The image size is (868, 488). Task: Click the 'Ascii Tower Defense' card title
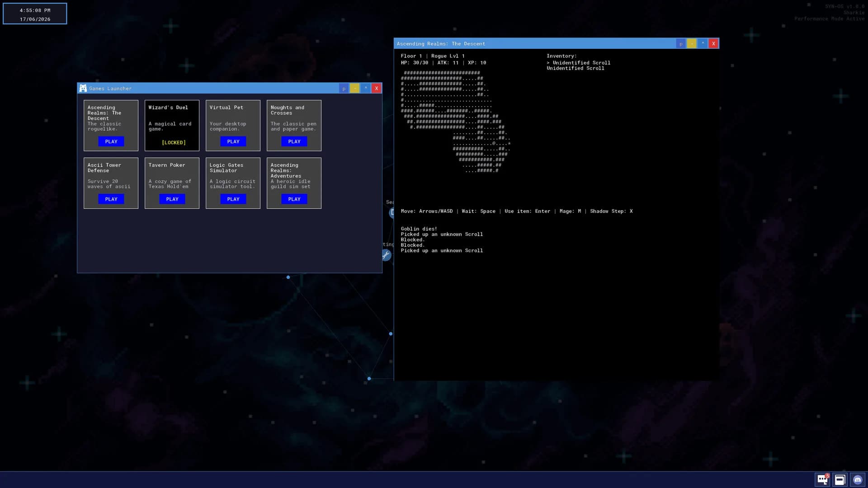pos(104,168)
